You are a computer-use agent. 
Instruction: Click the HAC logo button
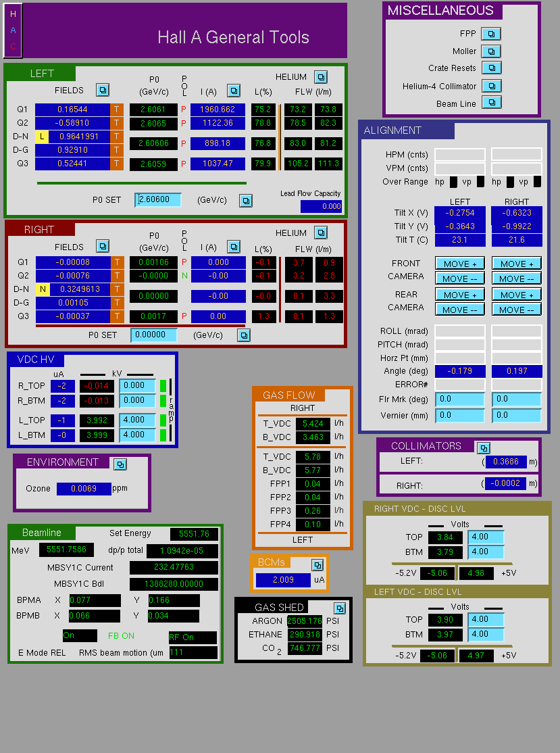point(12,30)
